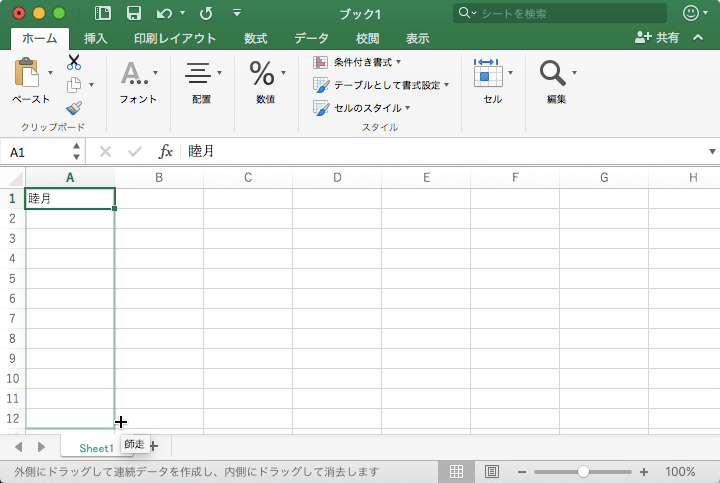Image resolution: width=720 pixels, height=483 pixels.
Task: Click the Conditional Formatting (条件付き書式) icon
Action: coord(321,62)
